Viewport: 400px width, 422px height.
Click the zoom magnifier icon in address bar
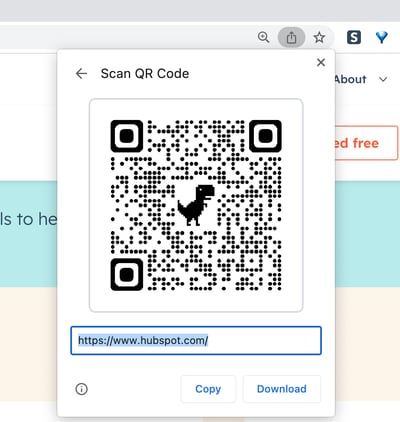click(x=263, y=37)
